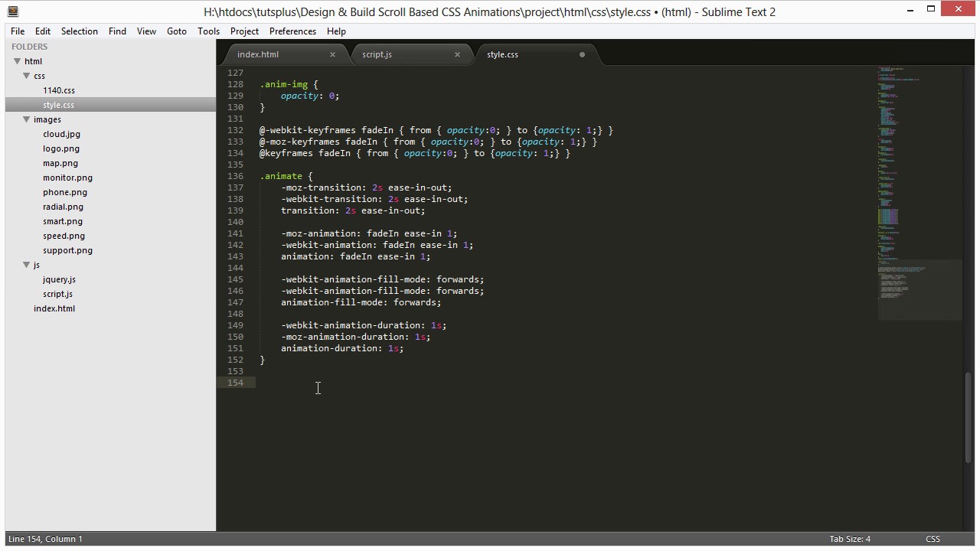Collapse the html folder
The width and height of the screenshot is (980, 551).
pos(17,61)
